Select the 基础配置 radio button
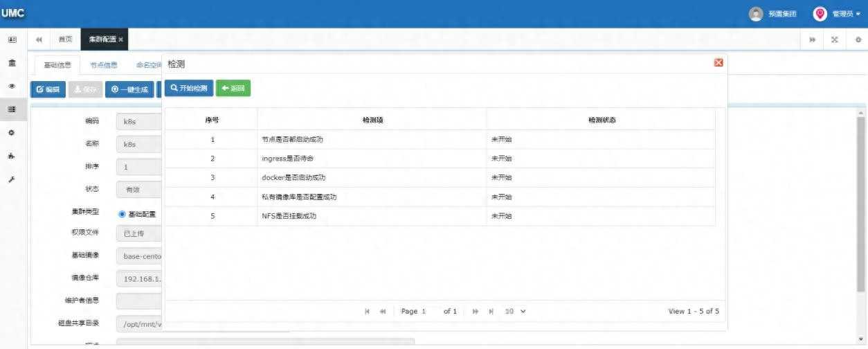Viewport: 868px width, 349px height. tap(122, 214)
